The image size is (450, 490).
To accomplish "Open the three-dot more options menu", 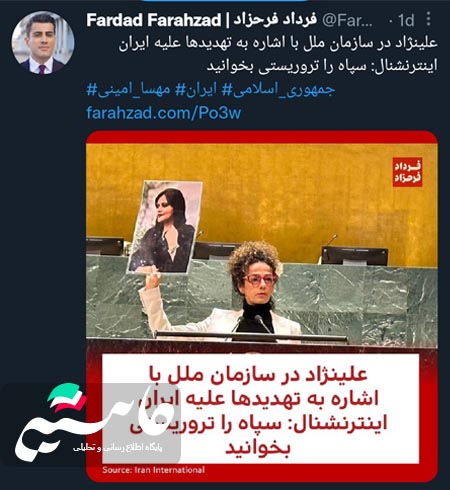I will pyautogui.click(x=428, y=19).
